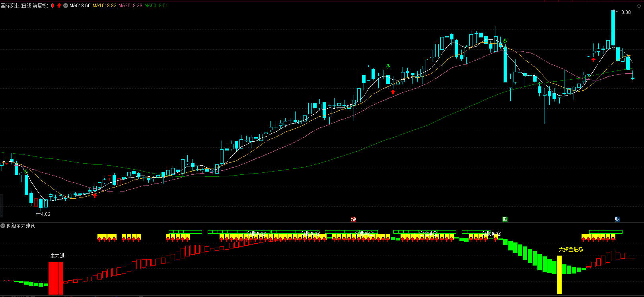This screenshot has width=644, height=297.
Task: Click the MA20: 8.39 label
Action: (x=130, y=6)
